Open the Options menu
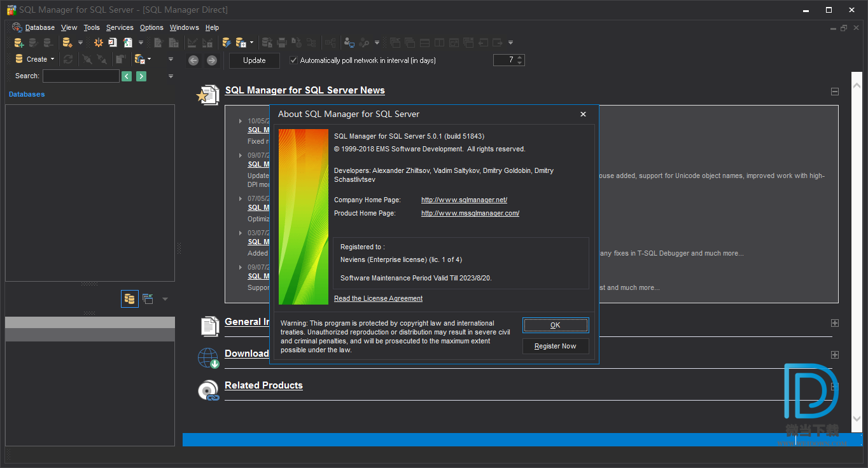868x468 pixels. point(151,27)
